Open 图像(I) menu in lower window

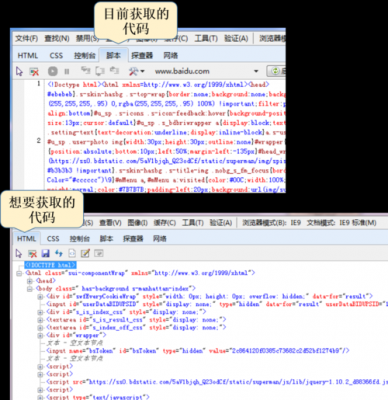pyautogui.click(x=137, y=223)
